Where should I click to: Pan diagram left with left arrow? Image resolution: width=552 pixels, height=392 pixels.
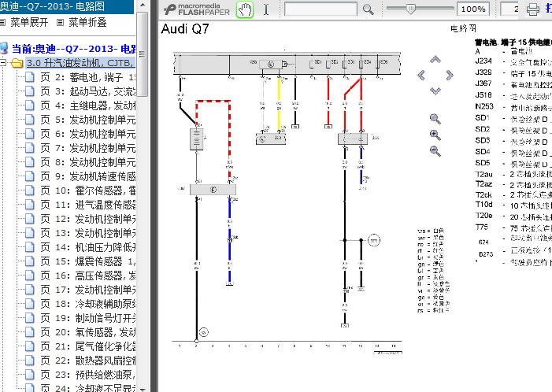pos(421,75)
